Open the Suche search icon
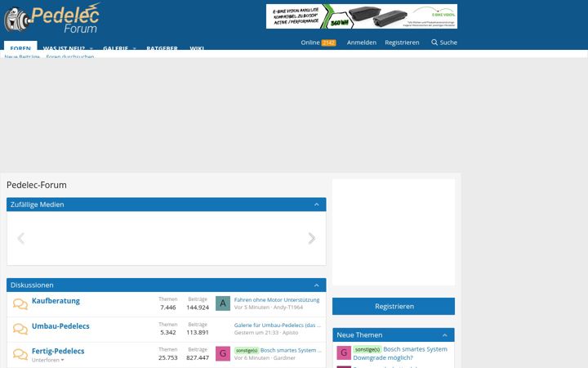 [434, 43]
